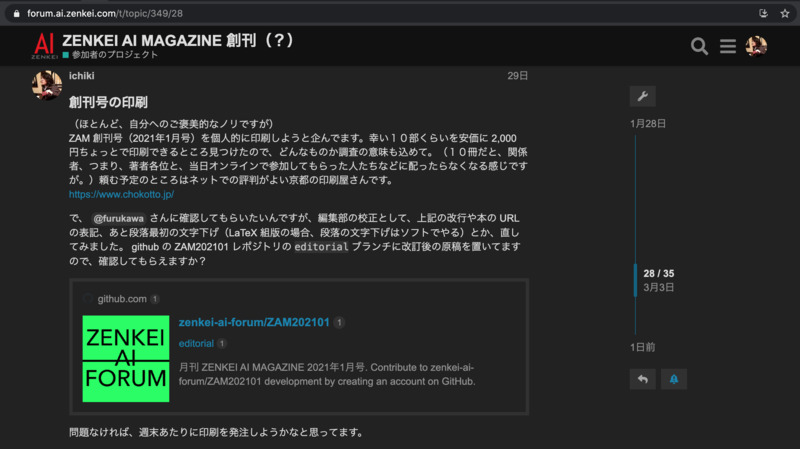Click the @furukawa mention
The width and height of the screenshot is (800, 449).
(118, 218)
